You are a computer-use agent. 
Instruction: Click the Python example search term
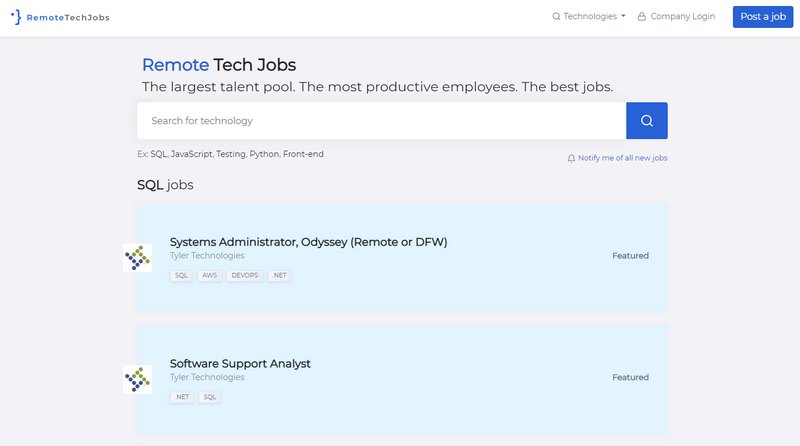(264, 154)
